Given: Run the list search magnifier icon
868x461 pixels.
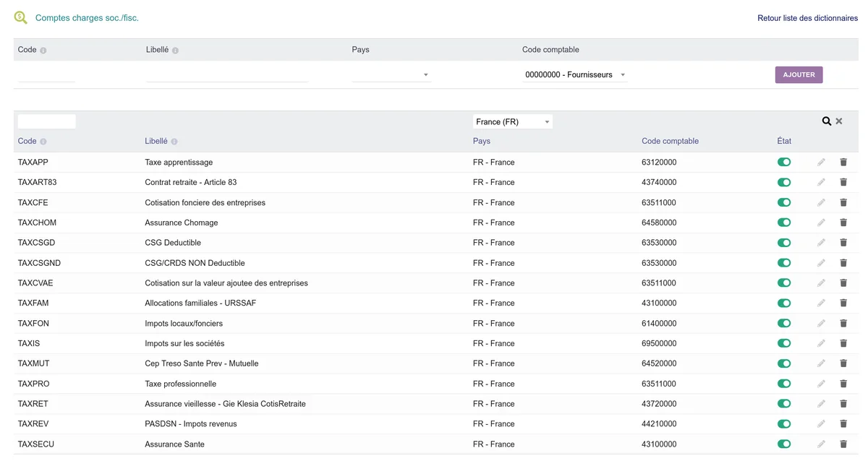Looking at the screenshot, I should coord(827,121).
